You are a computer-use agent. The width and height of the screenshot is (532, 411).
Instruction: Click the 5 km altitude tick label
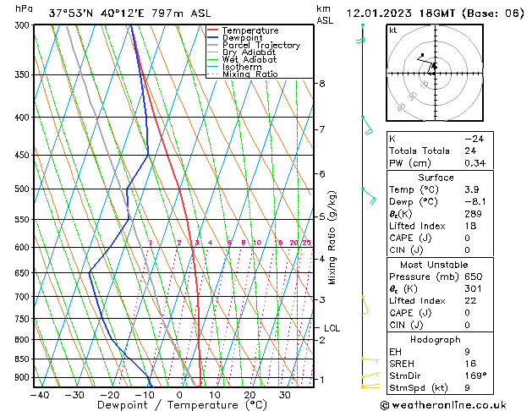(x=322, y=216)
